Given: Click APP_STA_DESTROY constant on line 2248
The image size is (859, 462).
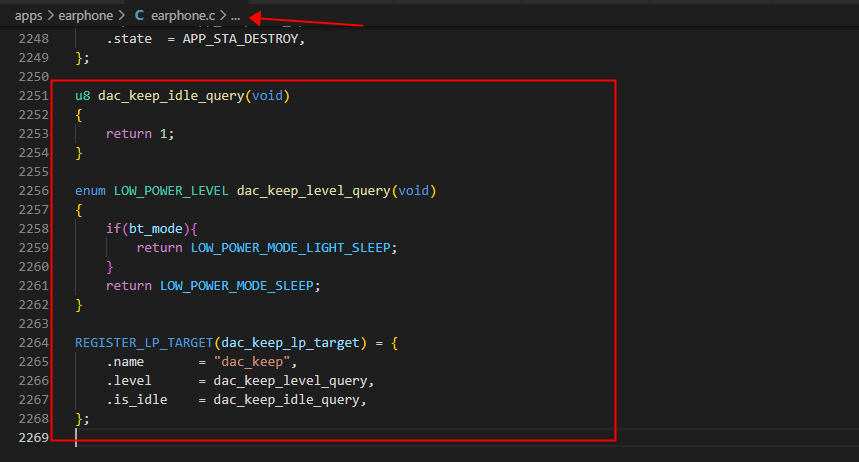Looking at the screenshot, I should point(240,39).
